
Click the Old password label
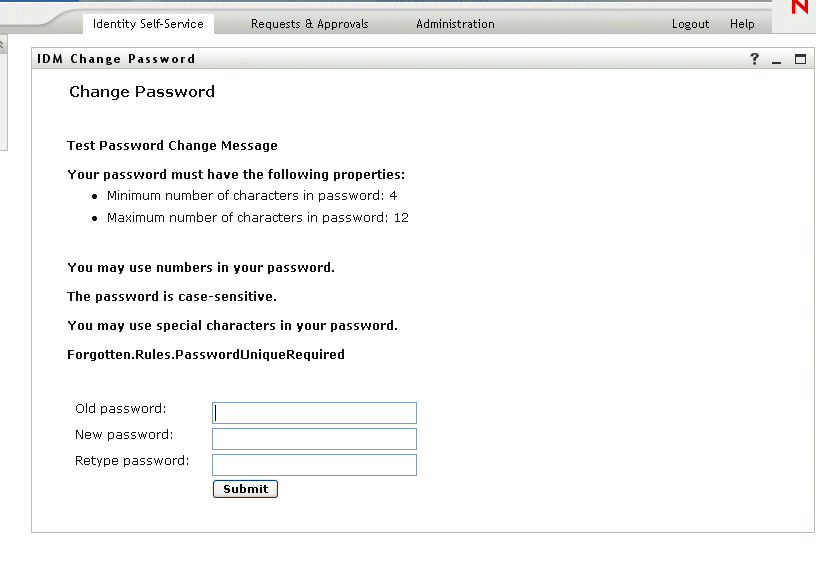[x=121, y=409]
